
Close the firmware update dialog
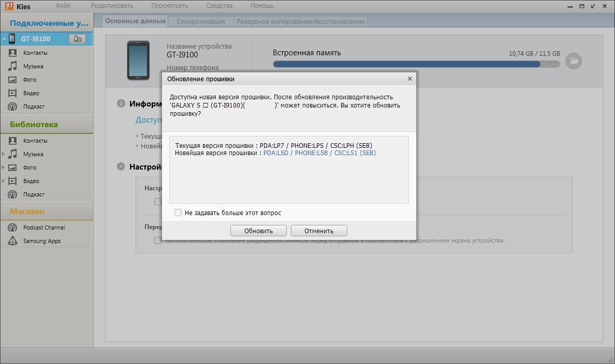click(x=409, y=79)
